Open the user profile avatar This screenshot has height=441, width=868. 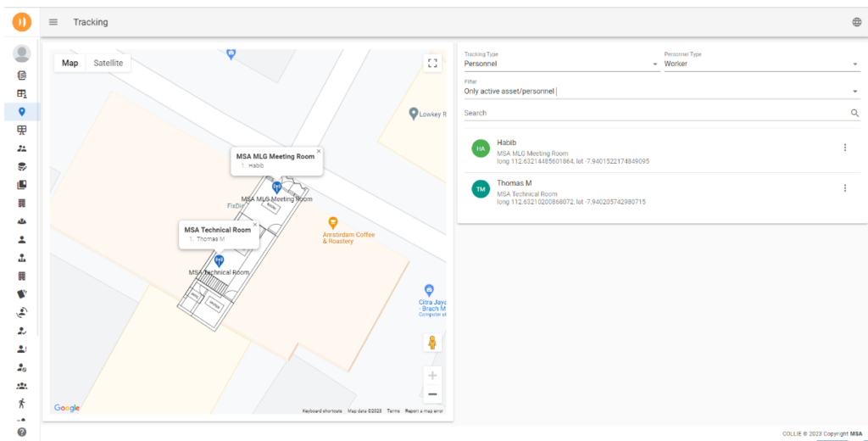point(21,53)
